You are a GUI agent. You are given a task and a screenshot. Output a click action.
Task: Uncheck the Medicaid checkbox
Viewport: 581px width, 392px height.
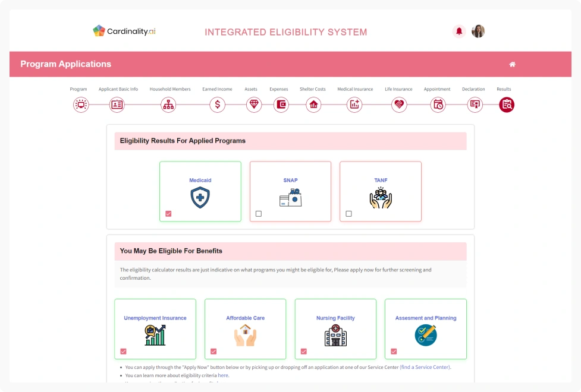coord(168,214)
